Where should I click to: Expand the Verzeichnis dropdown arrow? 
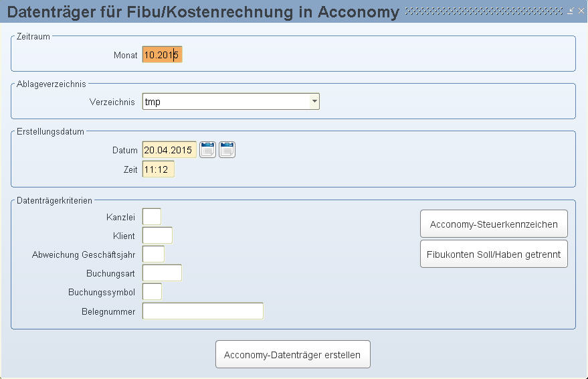tap(314, 101)
